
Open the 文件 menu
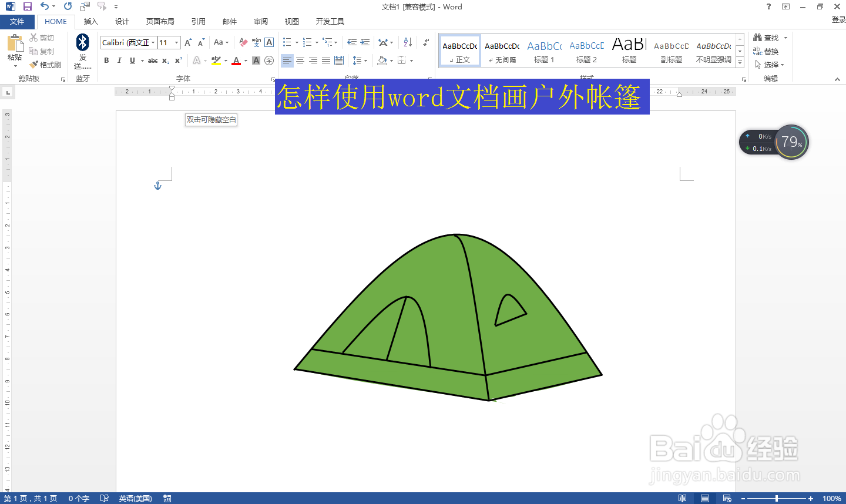18,21
